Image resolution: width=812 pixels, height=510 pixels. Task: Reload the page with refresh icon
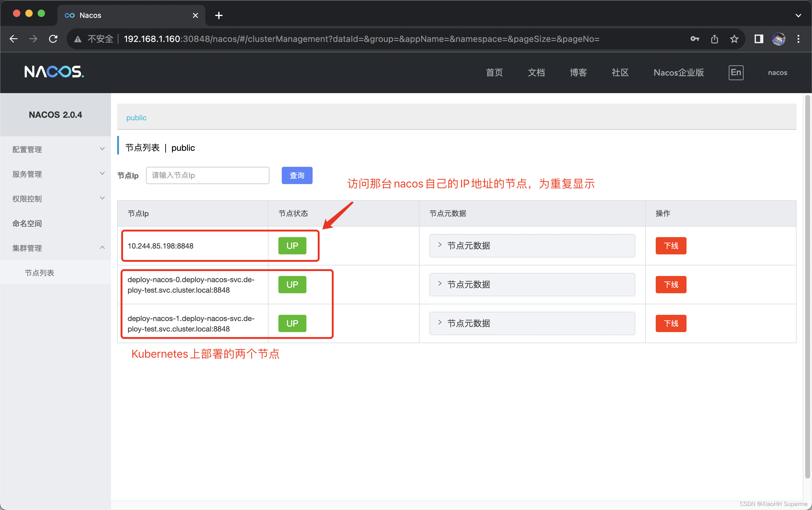pos(53,39)
